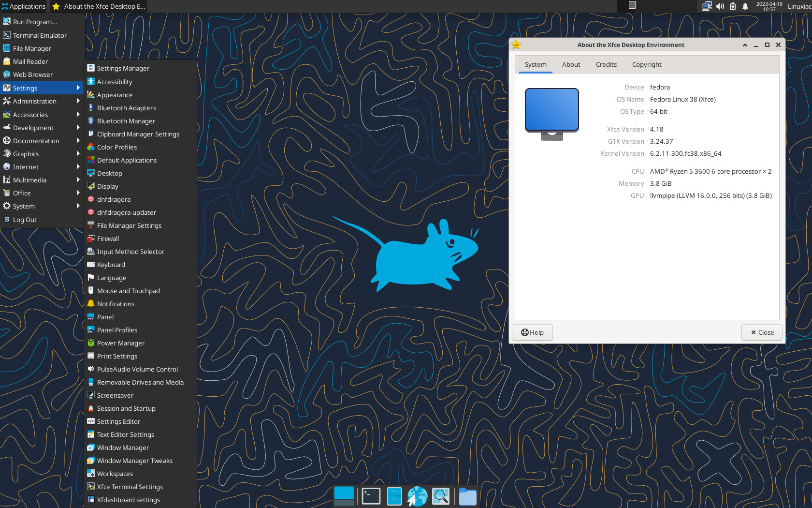Click the Close button in About window
Image resolution: width=812 pixels, height=508 pixels.
762,332
